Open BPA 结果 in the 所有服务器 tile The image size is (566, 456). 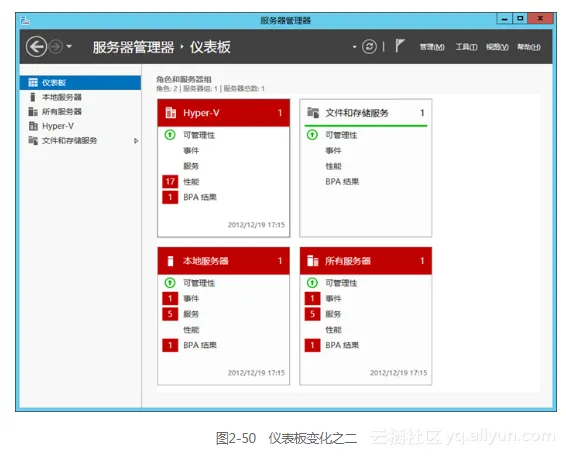pos(342,346)
